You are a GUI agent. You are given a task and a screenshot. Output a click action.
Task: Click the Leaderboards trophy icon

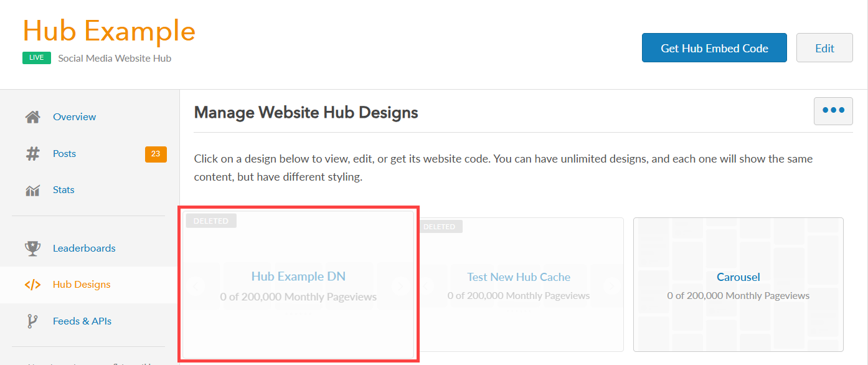[x=32, y=248]
